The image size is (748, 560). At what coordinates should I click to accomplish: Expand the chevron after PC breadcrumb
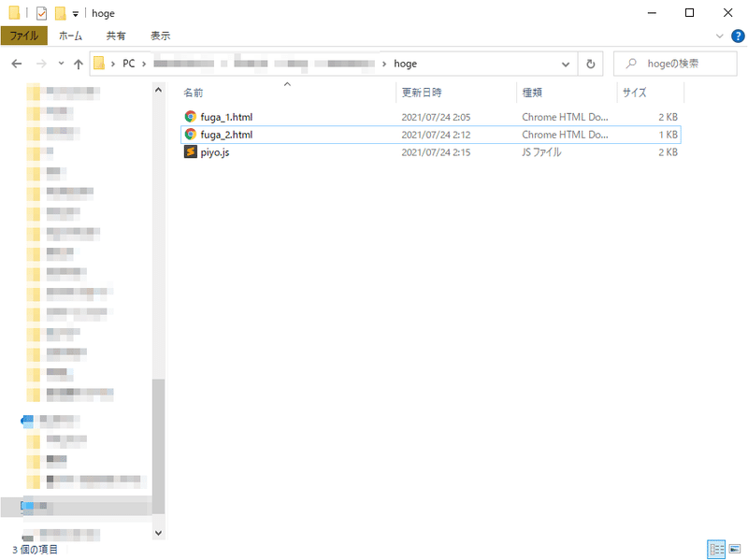click(x=144, y=64)
